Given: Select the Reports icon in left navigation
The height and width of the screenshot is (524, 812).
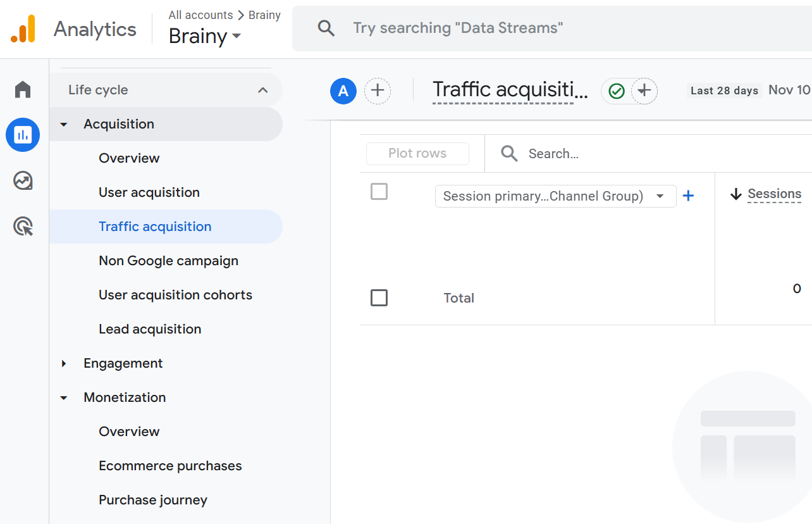Looking at the screenshot, I should (23, 135).
